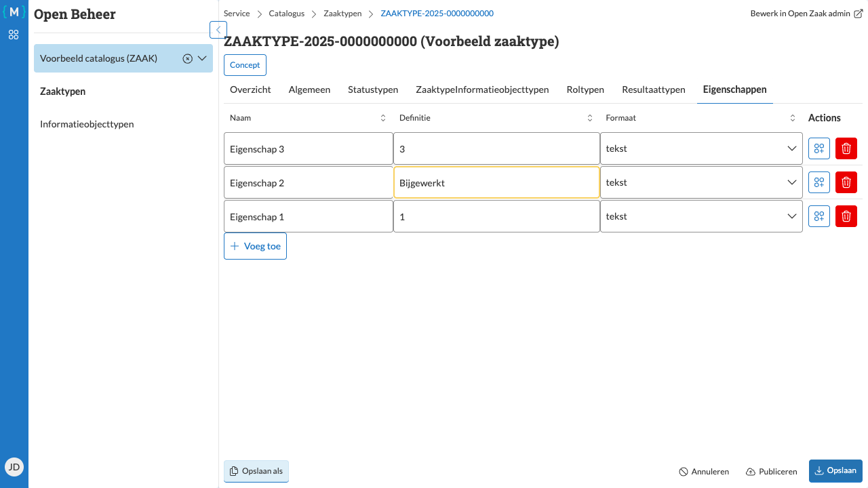
Task: Click the Publiceren button
Action: [x=771, y=472]
